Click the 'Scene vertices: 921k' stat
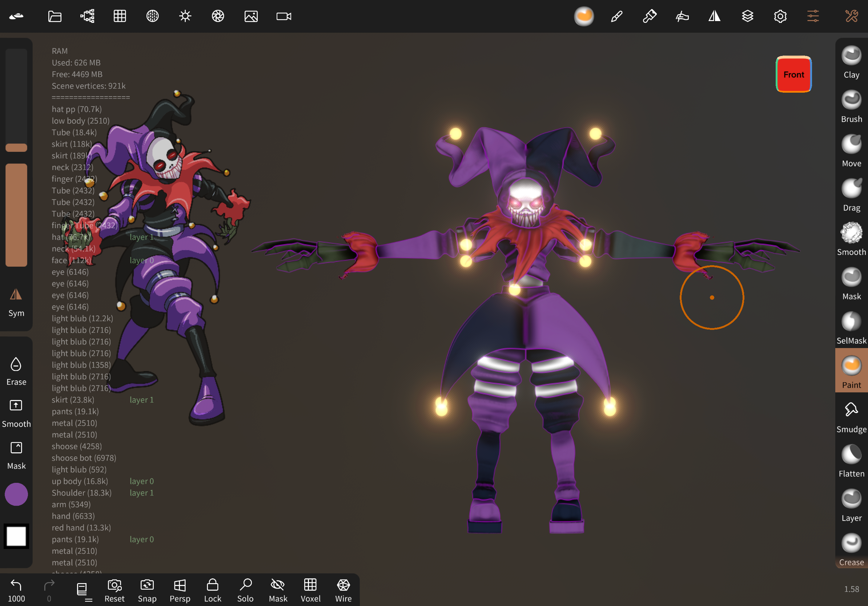Image resolution: width=868 pixels, height=606 pixels. click(x=88, y=86)
